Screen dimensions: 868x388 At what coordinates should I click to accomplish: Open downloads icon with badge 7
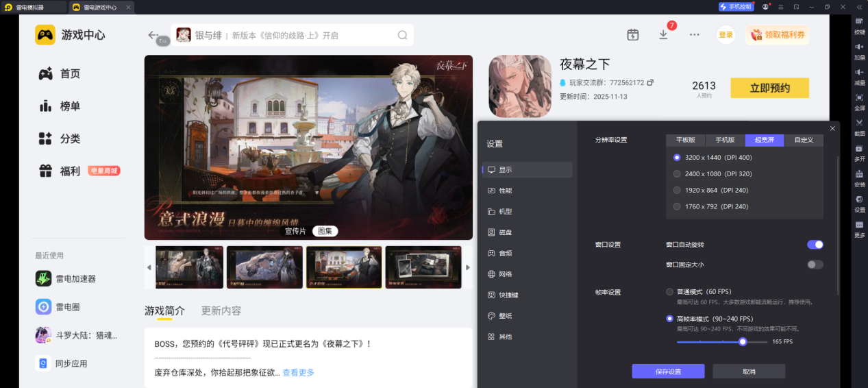click(x=663, y=35)
